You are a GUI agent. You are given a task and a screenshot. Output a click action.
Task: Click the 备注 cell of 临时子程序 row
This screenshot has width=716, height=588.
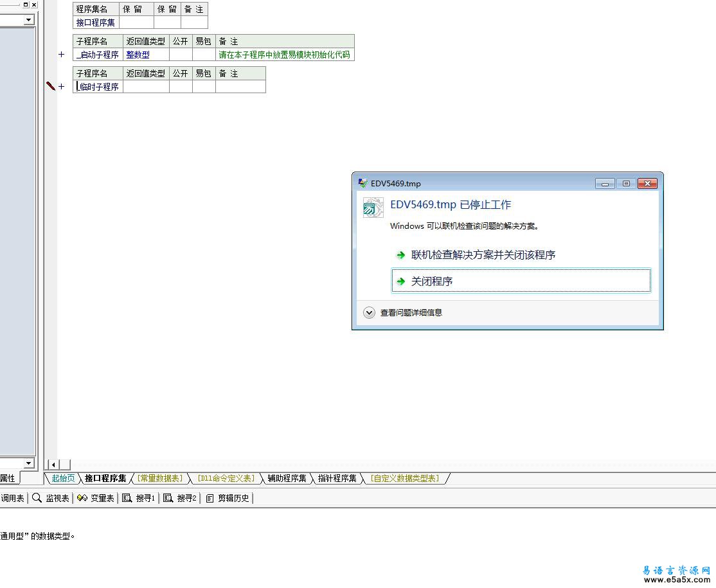(240, 86)
